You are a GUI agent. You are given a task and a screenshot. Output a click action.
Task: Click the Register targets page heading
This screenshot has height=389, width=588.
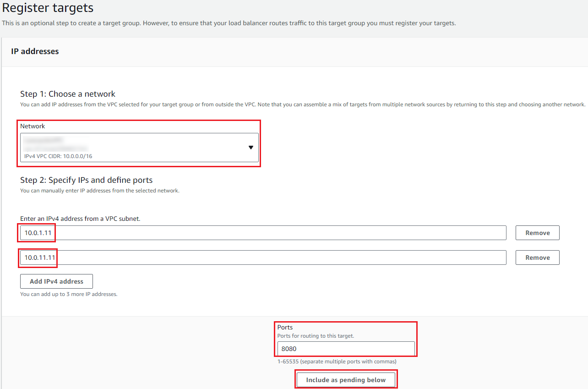48,8
